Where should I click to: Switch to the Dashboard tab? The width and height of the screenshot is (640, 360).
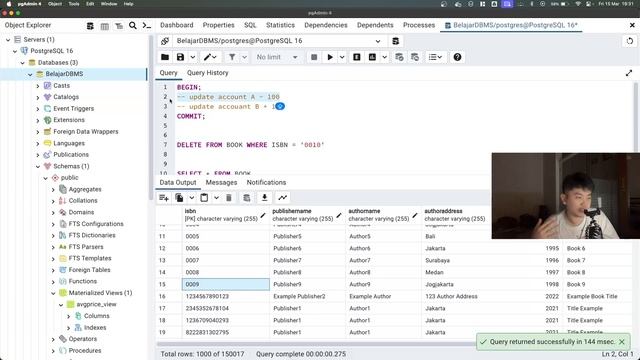[x=176, y=25]
